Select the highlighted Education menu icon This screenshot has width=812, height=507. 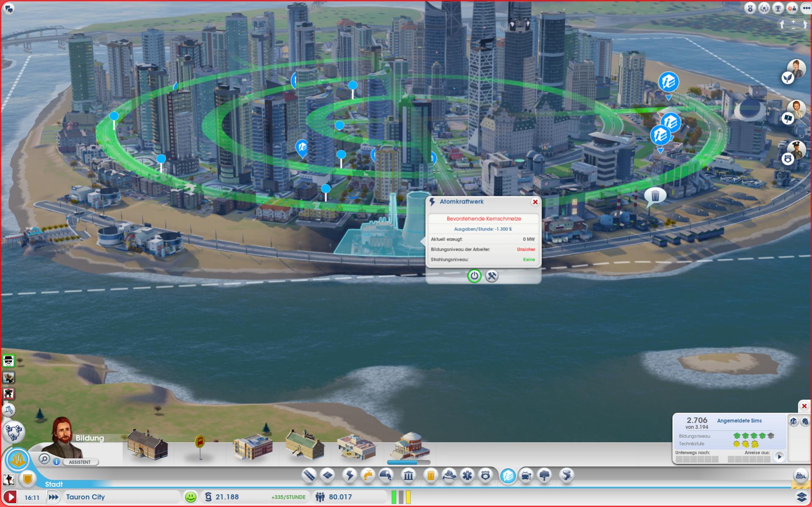[508, 476]
